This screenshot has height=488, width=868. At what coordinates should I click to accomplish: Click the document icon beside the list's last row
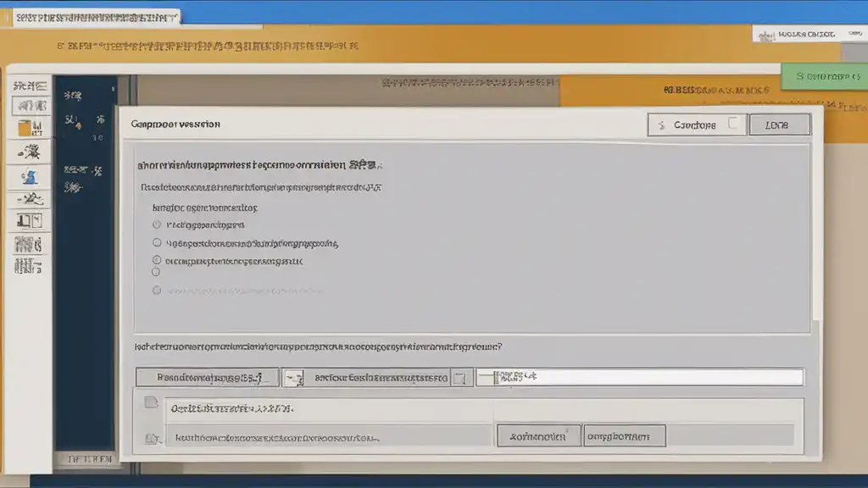[153, 439]
